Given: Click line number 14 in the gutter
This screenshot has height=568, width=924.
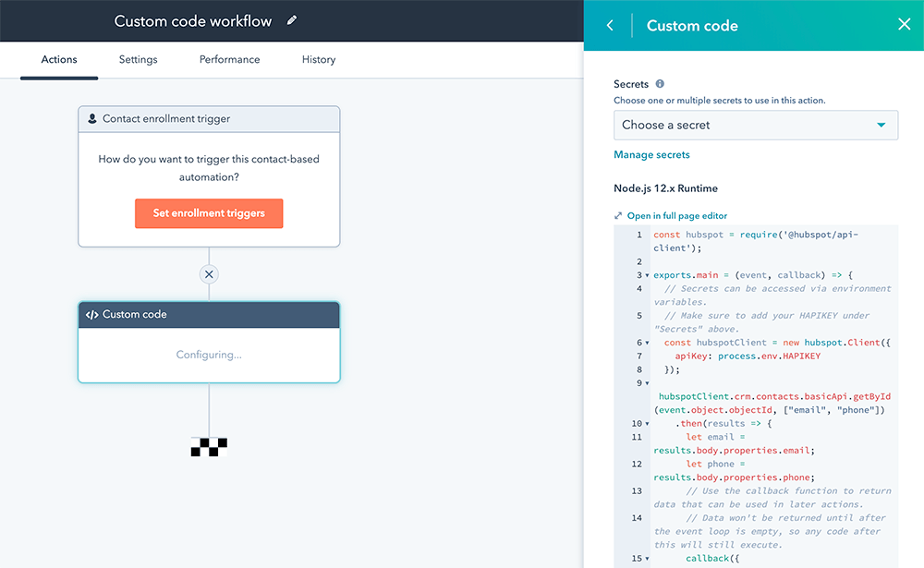Looking at the screenshot, I should tap(637, 518).
